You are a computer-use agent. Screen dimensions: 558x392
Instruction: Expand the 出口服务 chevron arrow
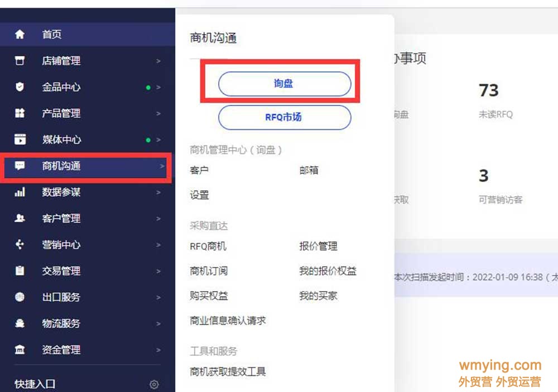(158, 297)
